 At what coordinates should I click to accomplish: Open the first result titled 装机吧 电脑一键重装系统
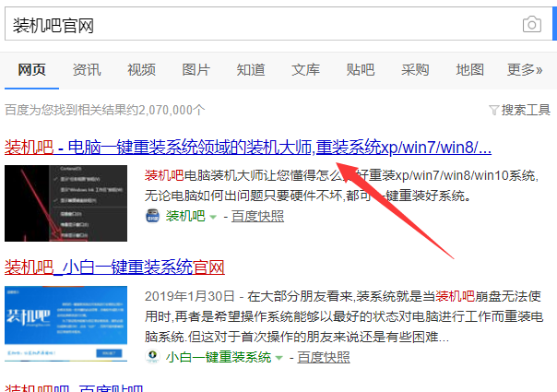pos(247,147)
